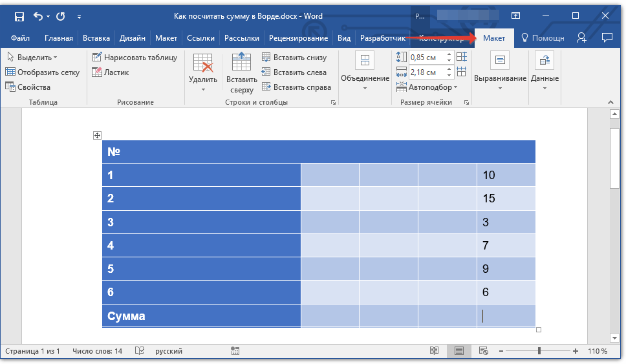Select the Ластик (Eraser) tool

coord(114,72)
